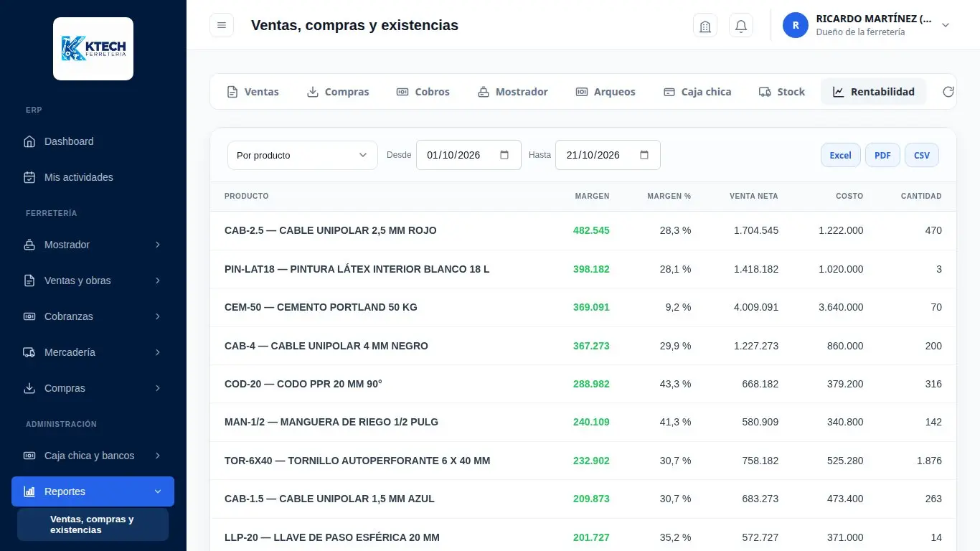This screenshot has height=551, width=980.
Task: Switch to the Ventas tab
Action: pos(253,92)
